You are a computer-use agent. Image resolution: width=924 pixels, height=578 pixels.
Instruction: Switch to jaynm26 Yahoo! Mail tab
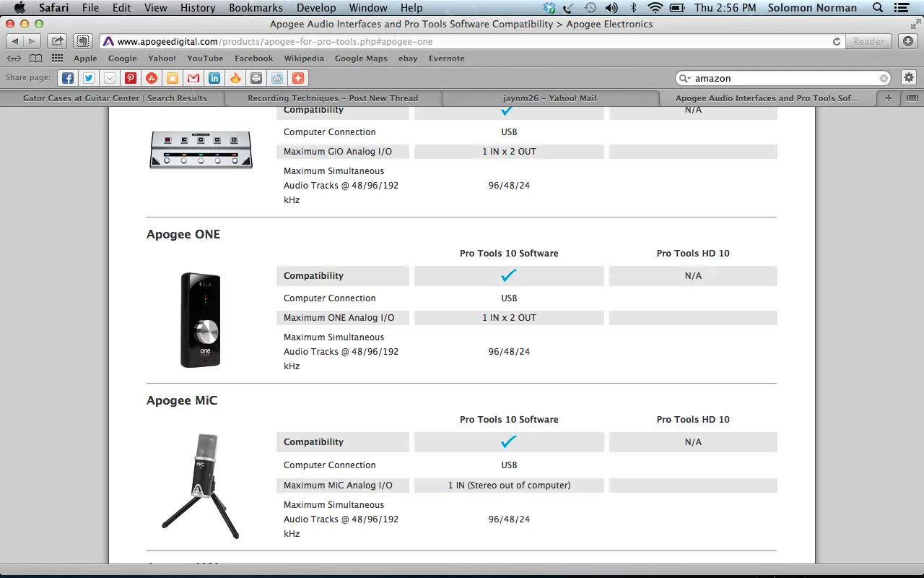click(x=550, y=98)
